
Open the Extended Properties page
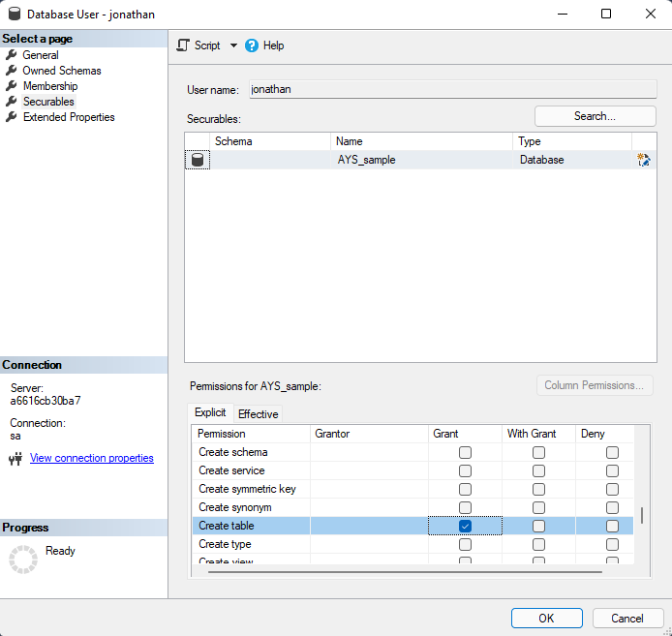tap(69, 117)
